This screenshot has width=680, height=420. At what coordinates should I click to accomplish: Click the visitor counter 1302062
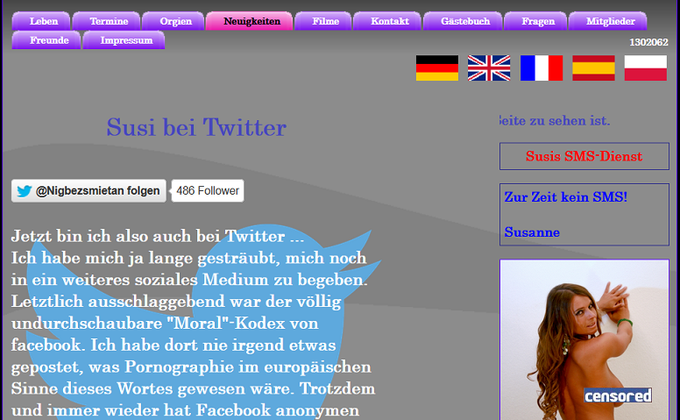(649, 42)
